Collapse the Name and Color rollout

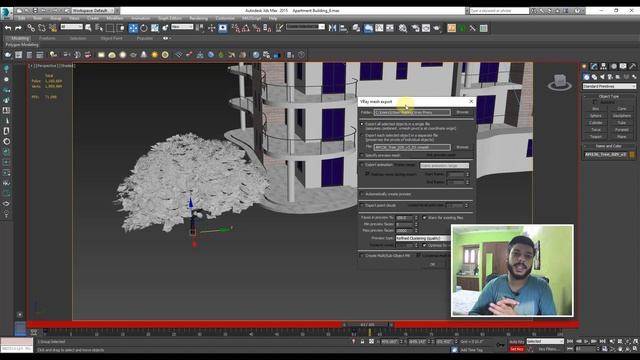click(x=609, y=146)
